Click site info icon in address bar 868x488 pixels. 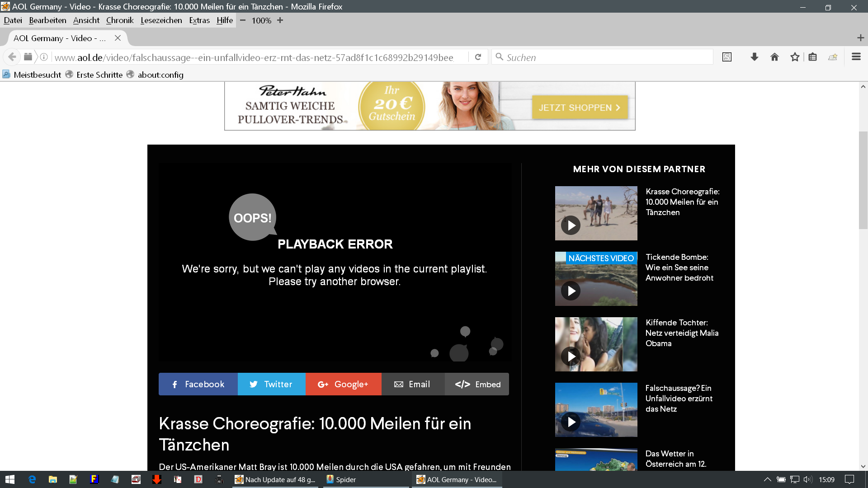pos(44,57)
